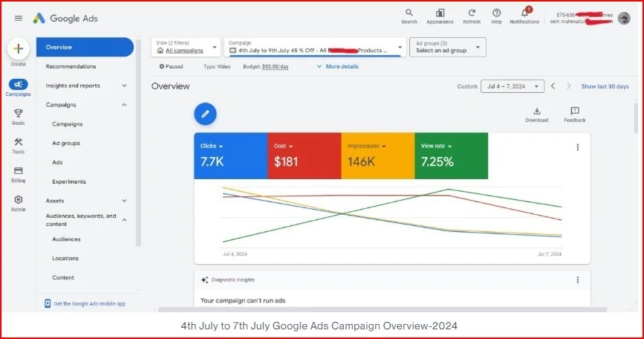Open Recommendations page
The width and height of the screenshot is (644, 339).
tap(71, 66)
